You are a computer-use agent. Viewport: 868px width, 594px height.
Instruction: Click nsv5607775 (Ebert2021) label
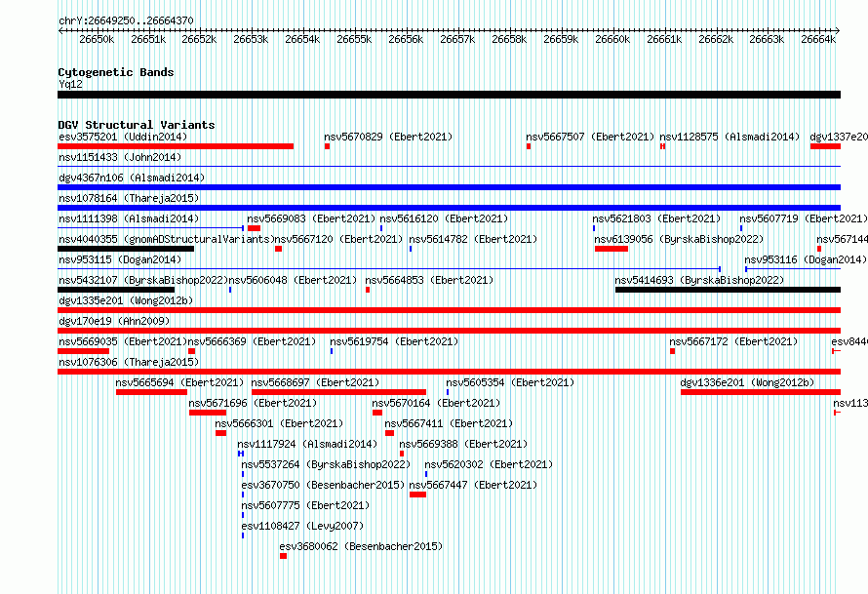click(305, 505)
